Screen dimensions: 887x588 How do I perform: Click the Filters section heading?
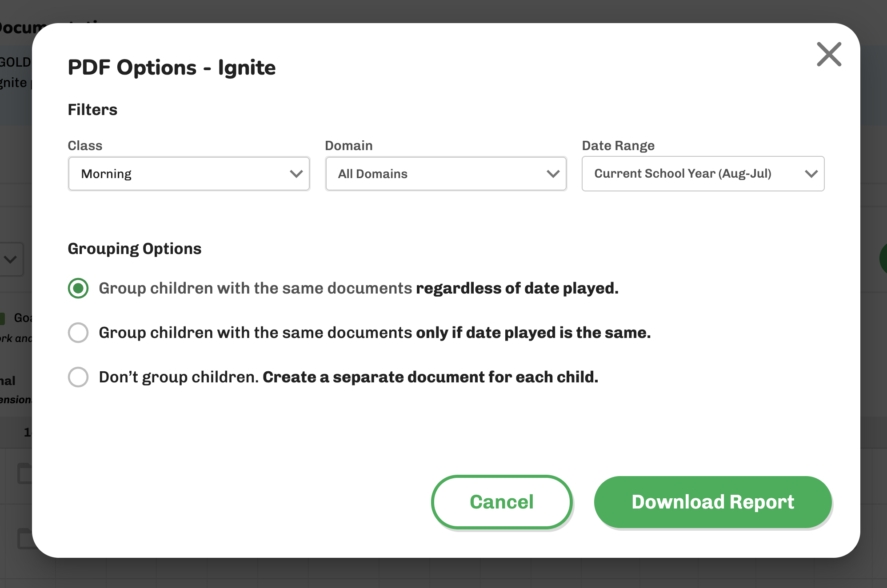[x=92, y=110]
